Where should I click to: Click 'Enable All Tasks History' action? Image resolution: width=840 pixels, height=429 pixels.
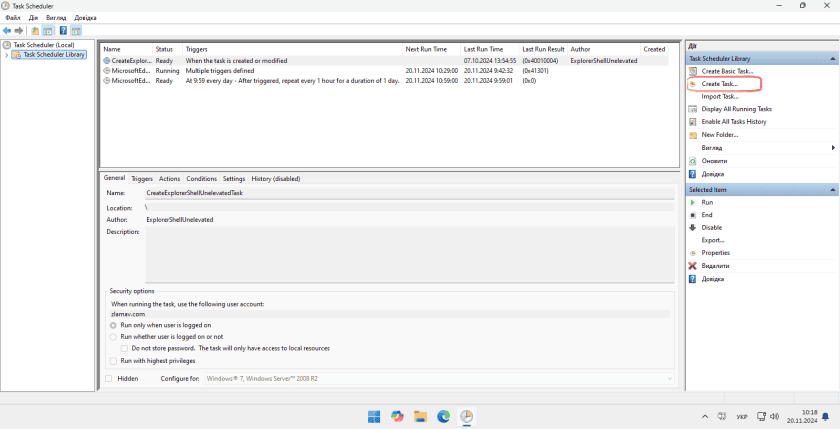click(734, 122)
